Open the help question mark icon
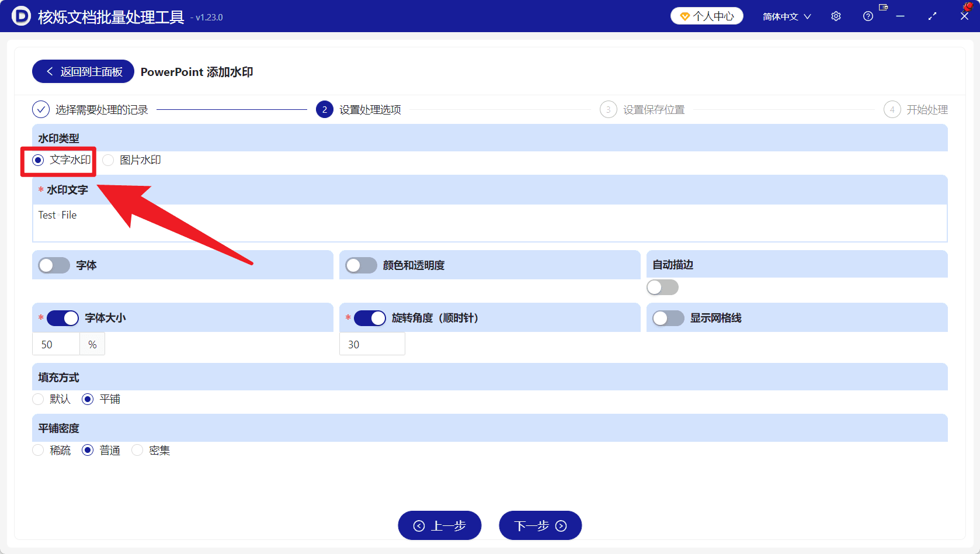 click(868, 16)
